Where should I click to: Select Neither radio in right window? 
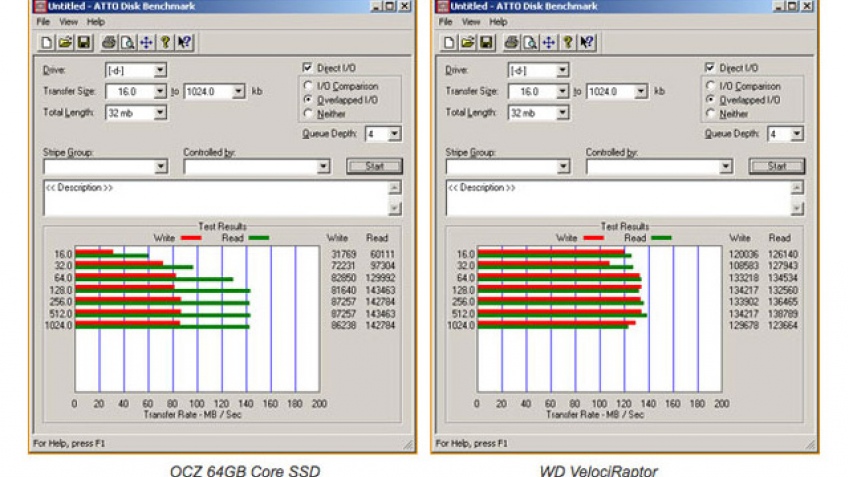[x=710, y=114]
